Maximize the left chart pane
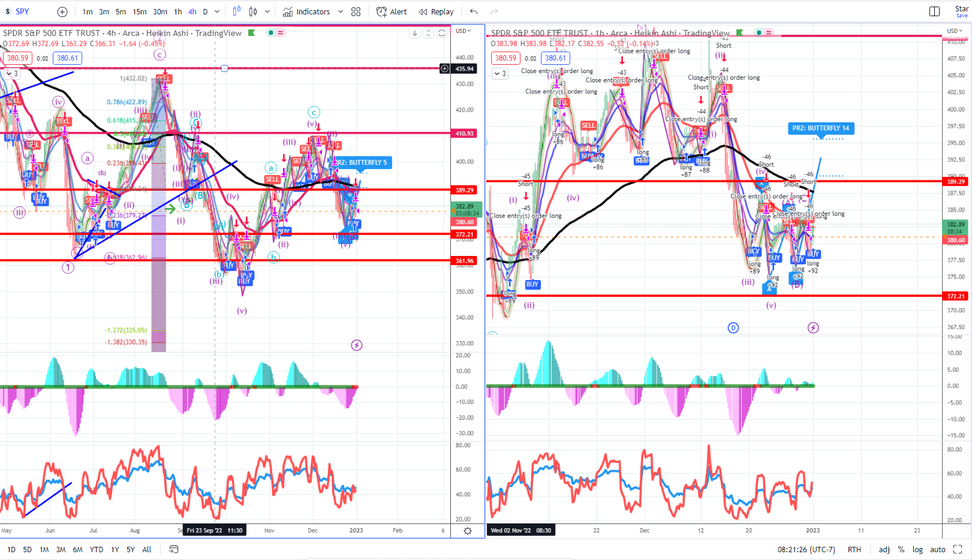Viewport: 972px width, 560px height. 442,33
